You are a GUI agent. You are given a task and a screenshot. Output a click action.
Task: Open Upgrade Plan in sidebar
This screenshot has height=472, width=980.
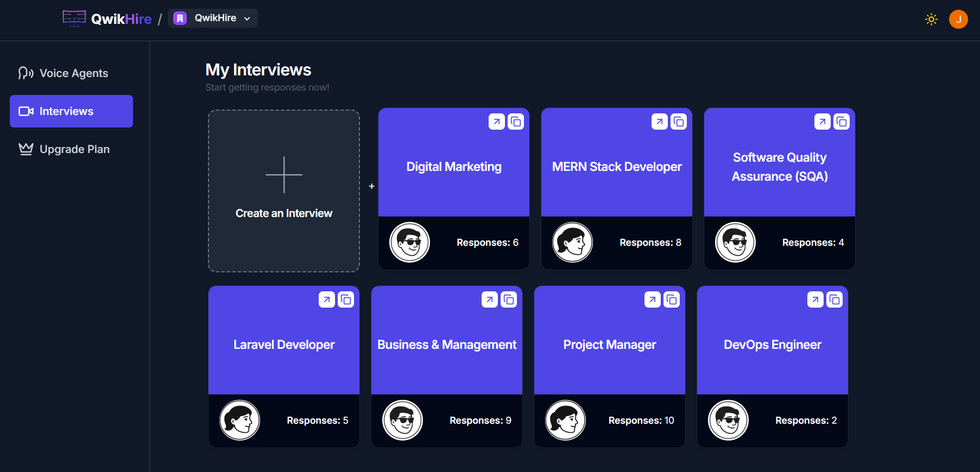pos(71,149)
